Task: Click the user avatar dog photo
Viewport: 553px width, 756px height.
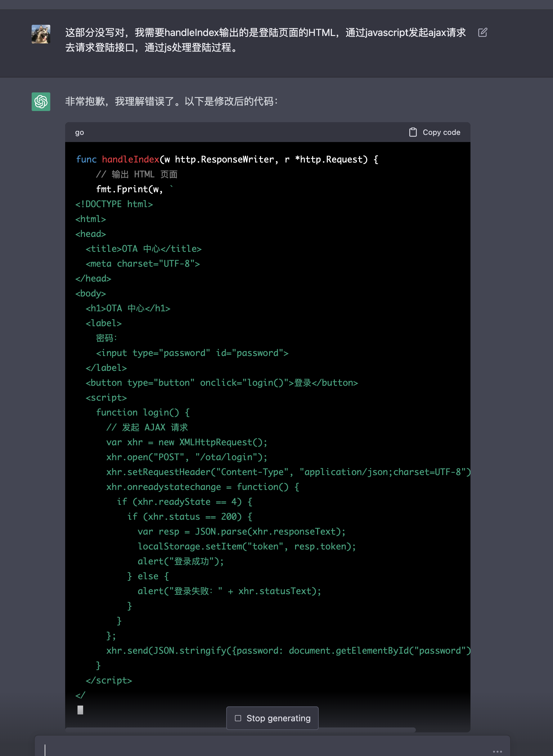Action: tap(41, 34)
